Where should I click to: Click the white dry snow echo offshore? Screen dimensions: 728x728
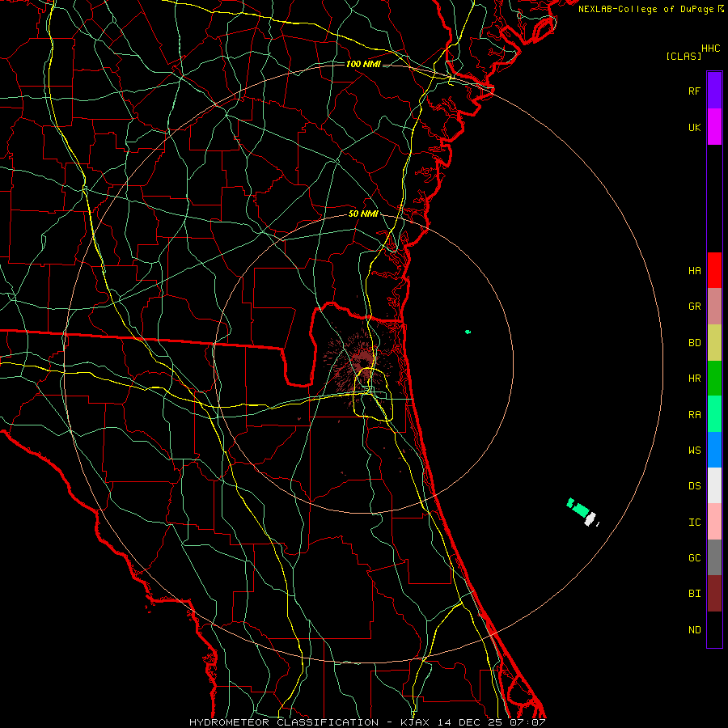590,519
